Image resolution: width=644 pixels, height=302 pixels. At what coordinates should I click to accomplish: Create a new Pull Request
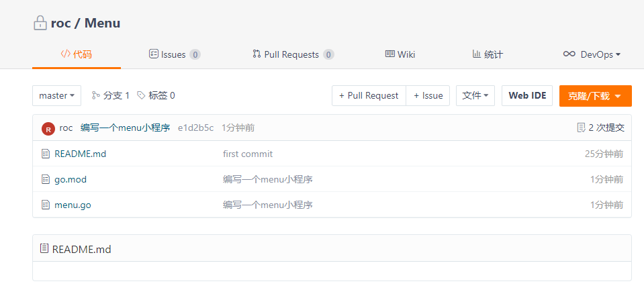click(x=369, y=95)
